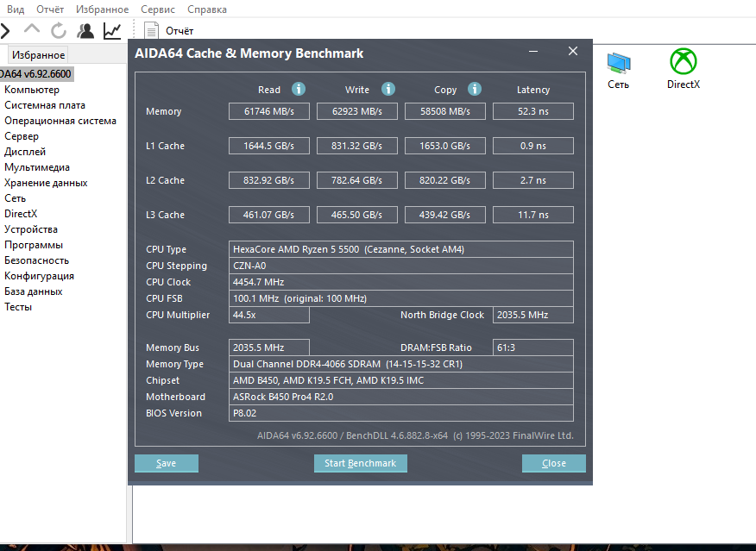Click the L1 Cache Write 831.32 GB/s
This screenshot has width=756, height=551.
pyautogui.click(x=357, y=146)
